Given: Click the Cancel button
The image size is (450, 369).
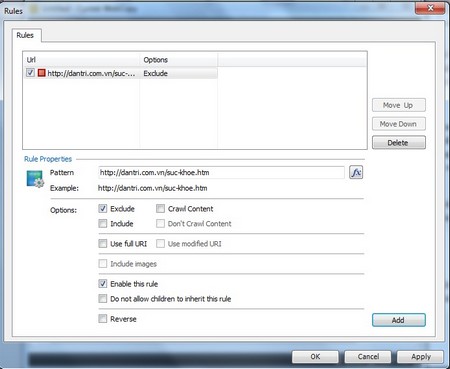Looking at the screenshot, I should (368, 357).
